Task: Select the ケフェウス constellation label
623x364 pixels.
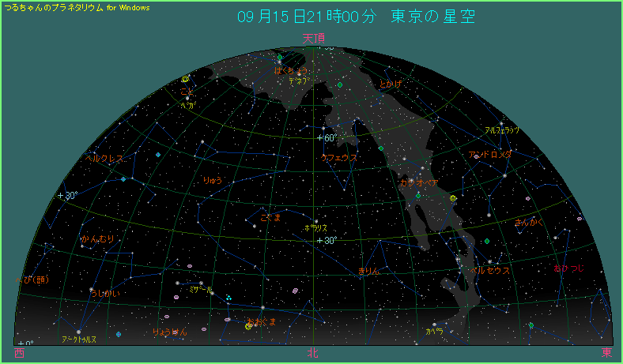Action: click(338, 158)
